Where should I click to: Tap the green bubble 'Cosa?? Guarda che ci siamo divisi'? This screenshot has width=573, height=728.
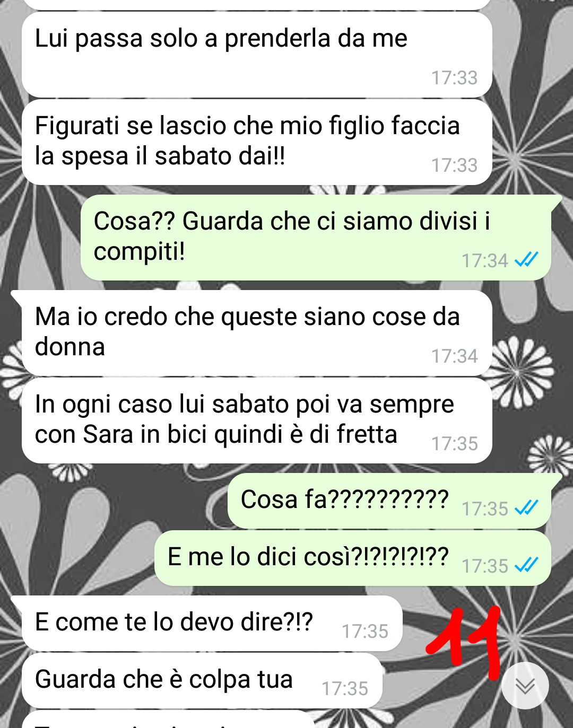click(x=316, y=238)
